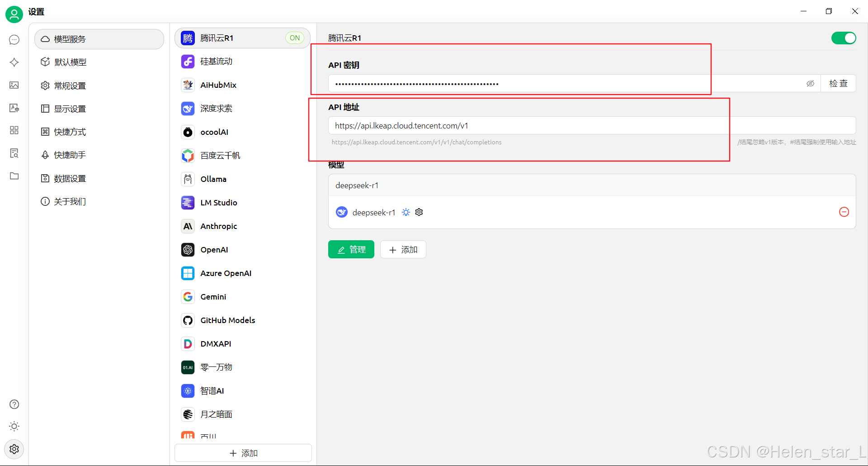Select Ollama provider
The width and height of the screenshot is (868, 466).
pos(242,179)
